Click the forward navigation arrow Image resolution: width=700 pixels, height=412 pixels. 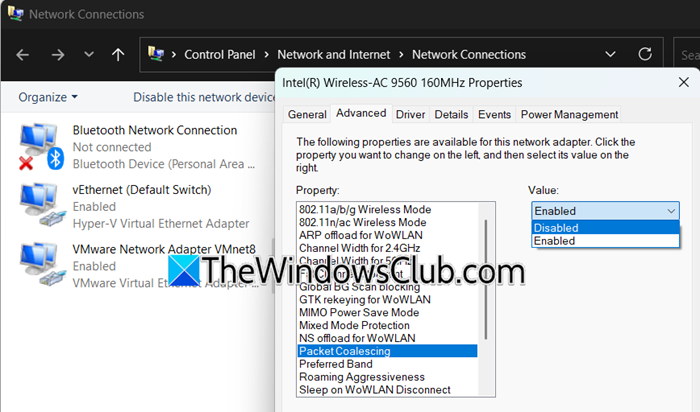click(x=58, y=55)
